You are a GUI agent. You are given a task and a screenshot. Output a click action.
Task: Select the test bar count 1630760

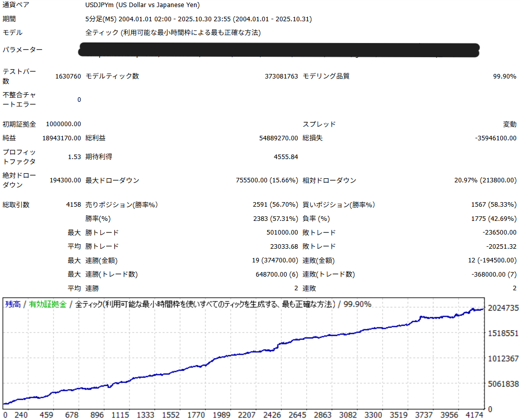click(68, 77)
